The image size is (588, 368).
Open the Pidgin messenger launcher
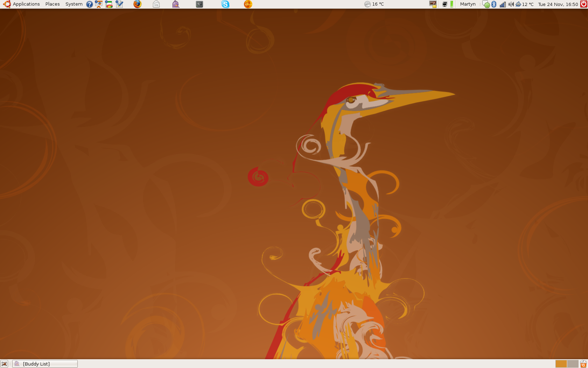click(176, 4)
